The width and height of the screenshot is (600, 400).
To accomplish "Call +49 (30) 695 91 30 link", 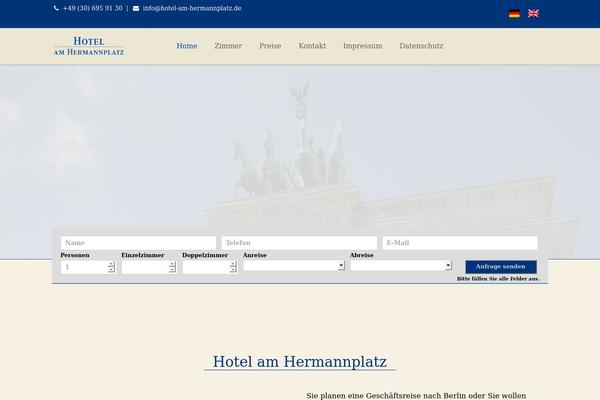I will click(x=93, y=8).
